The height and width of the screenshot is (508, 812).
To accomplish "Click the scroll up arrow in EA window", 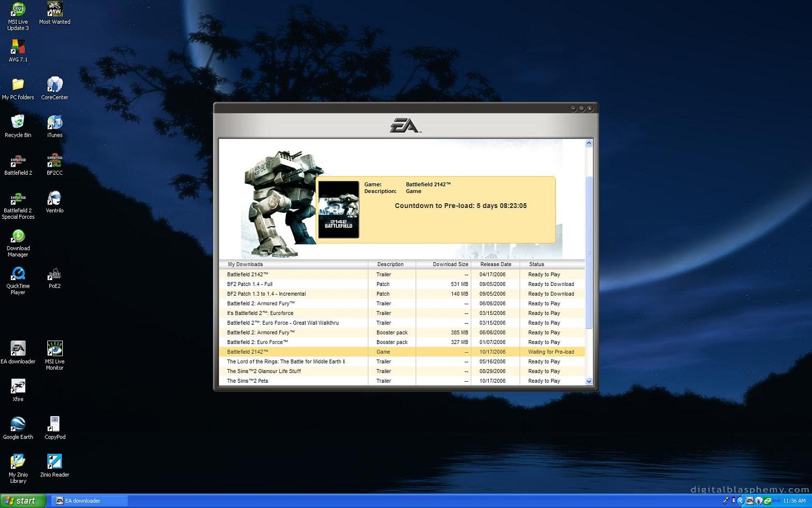I will point(589,143).
